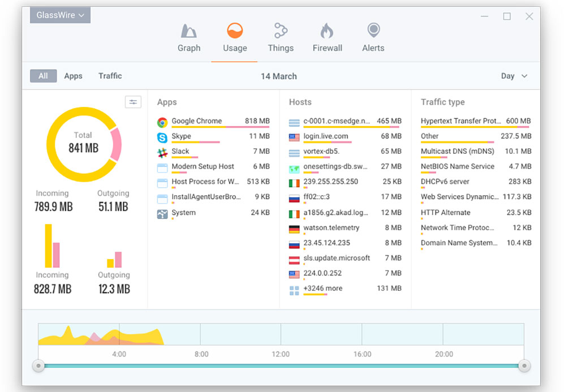Click the flag icon beside 239.255.255.250

[294, 183]
